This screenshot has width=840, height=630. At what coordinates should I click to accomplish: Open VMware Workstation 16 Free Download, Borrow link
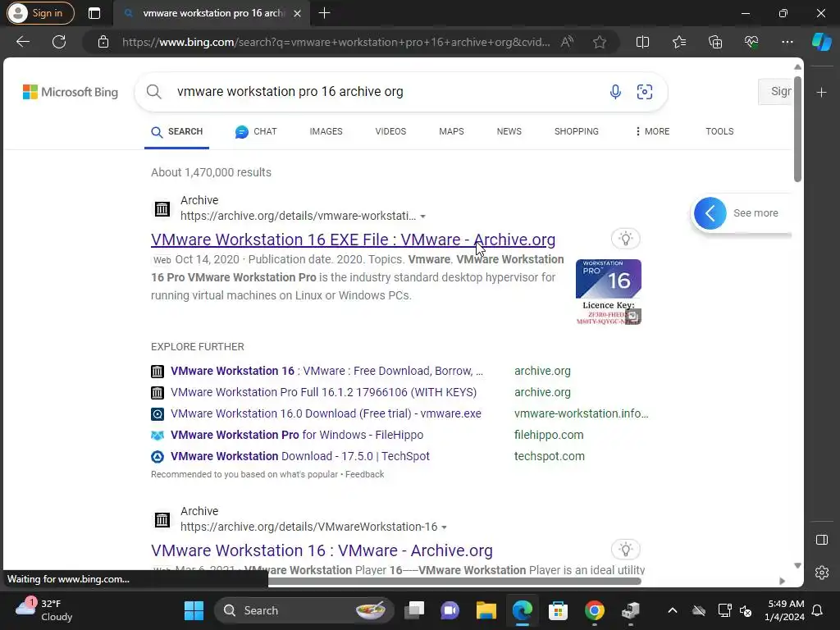326,371
